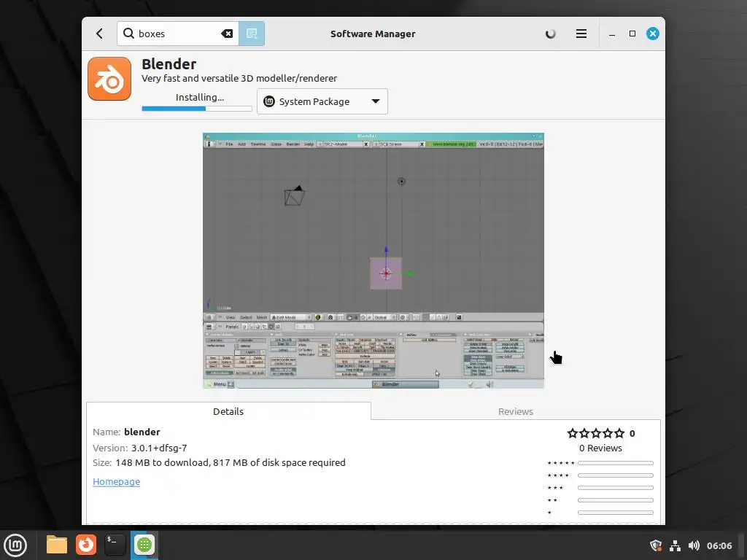The height and width of the screenshot is (560, 747).
Task: Click the Software Manager taskbar icon
Action: point(144,545)
